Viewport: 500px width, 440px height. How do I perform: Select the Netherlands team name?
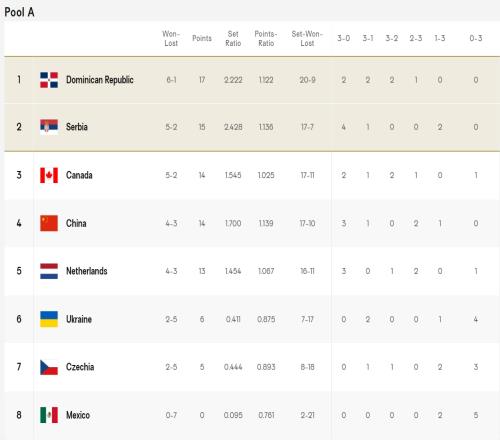87,271
